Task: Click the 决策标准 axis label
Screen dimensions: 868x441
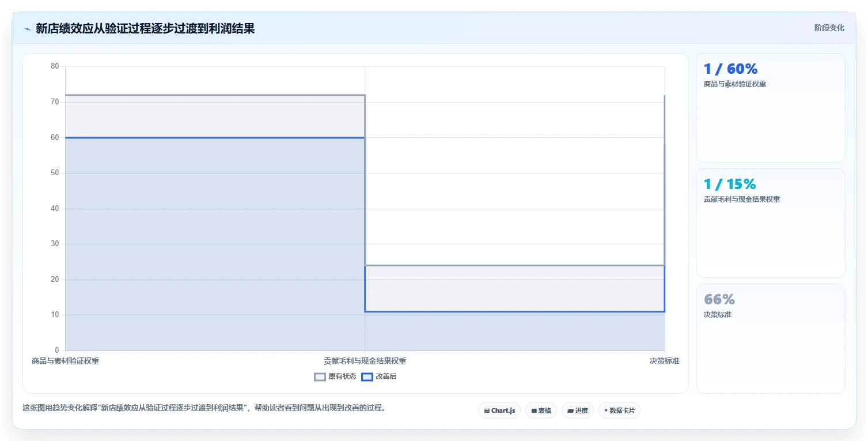Action: tap(665, 361)
